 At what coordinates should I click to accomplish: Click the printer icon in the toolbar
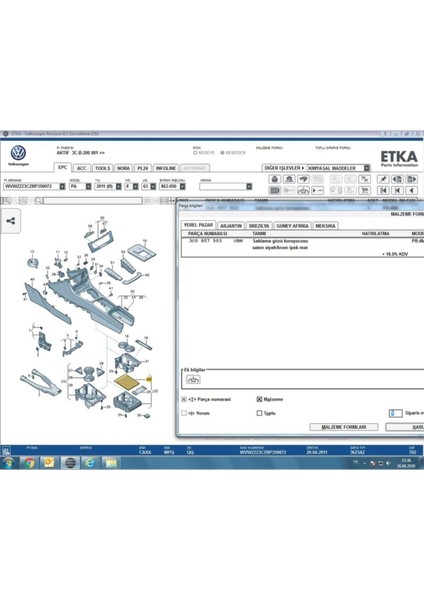click(274, 179)
